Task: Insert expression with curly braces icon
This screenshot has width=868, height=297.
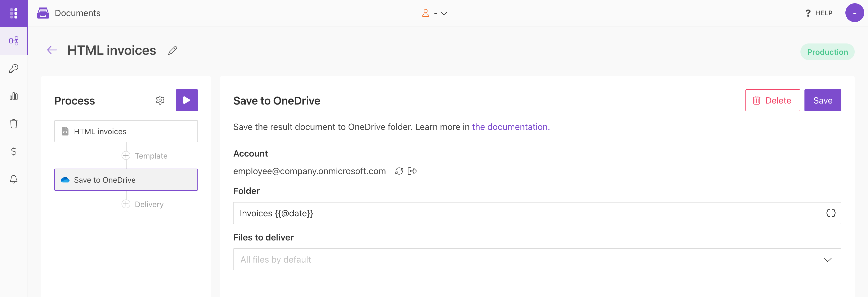Action: [x=831, y=213]
